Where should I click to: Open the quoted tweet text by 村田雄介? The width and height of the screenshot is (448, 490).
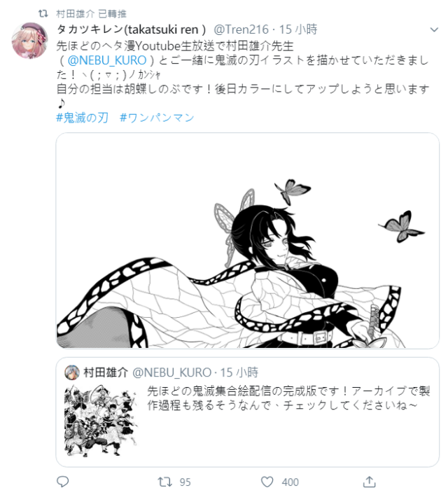click(288, 398)
